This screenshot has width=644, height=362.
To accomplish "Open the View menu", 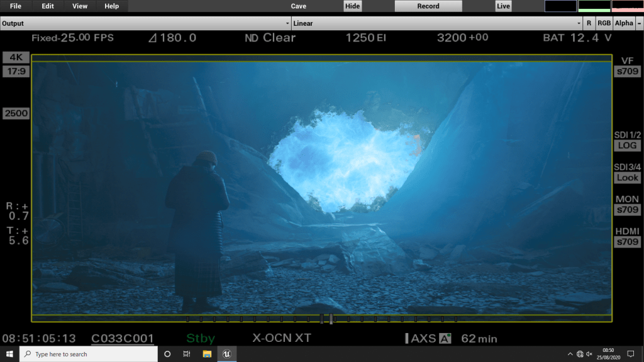I will click(x=80, y=6).
